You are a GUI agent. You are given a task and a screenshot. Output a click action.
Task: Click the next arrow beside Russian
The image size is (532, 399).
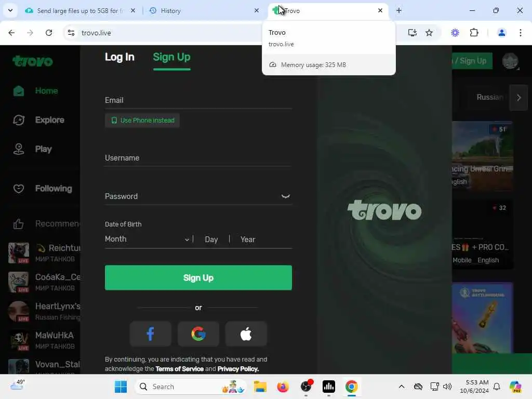point(518,98)
